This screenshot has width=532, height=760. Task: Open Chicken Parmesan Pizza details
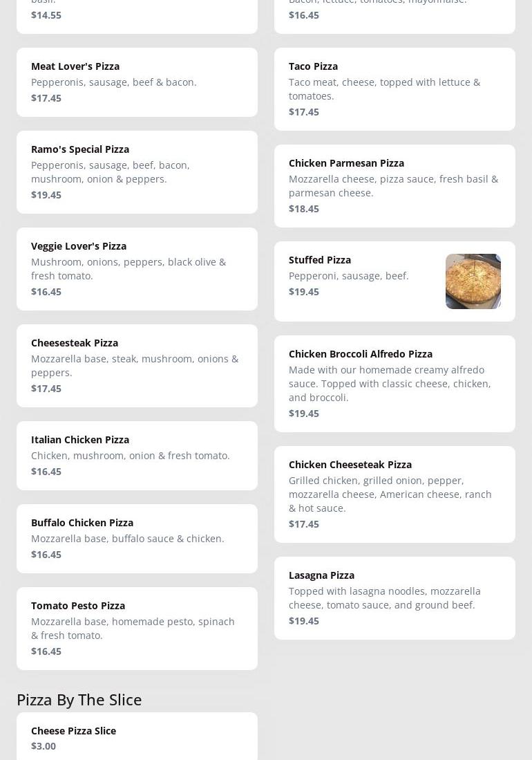point(395,185)
